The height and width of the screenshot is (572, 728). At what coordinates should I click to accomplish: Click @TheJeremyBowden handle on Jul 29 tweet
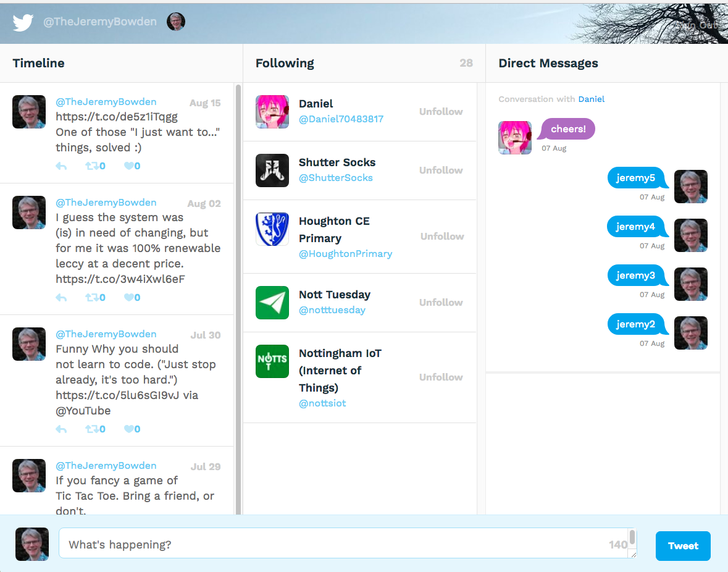(106, 466)
